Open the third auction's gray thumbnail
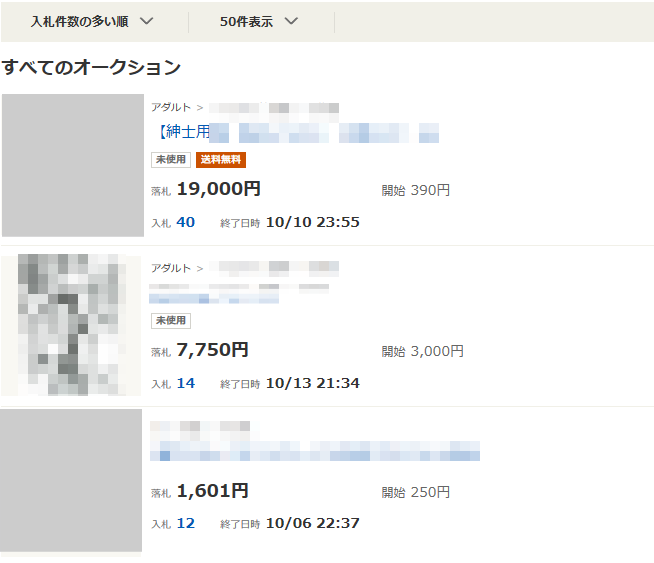The width and height of the screenshot is (654, 563). click(71, 480)
